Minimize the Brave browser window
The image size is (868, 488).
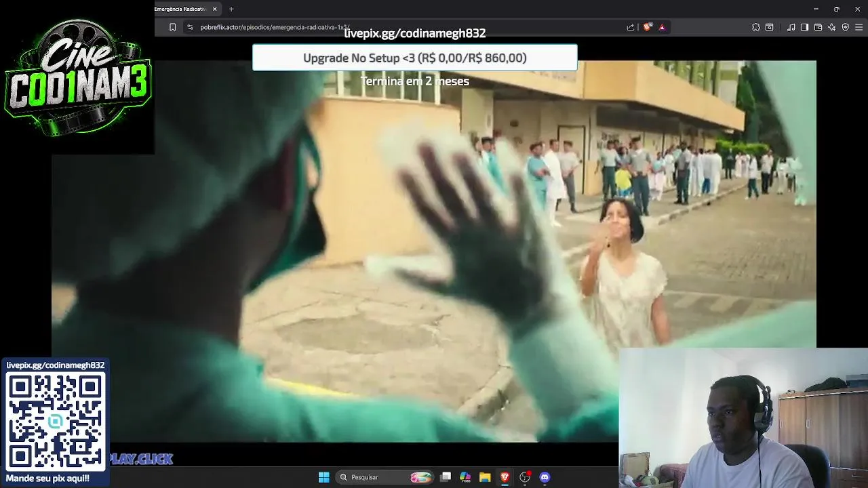(816, 9)
